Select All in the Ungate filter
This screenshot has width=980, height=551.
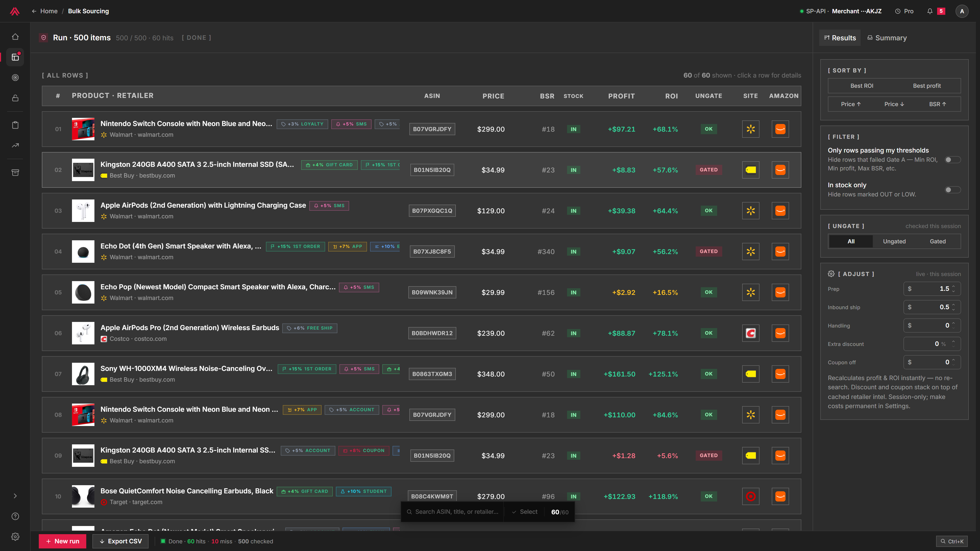click(851, 242)
